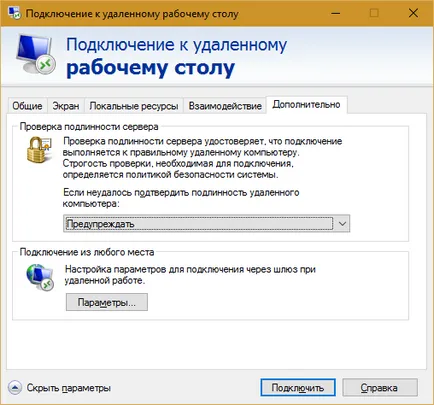Minimize the Remote Desktop window

(x=336, y=13)
